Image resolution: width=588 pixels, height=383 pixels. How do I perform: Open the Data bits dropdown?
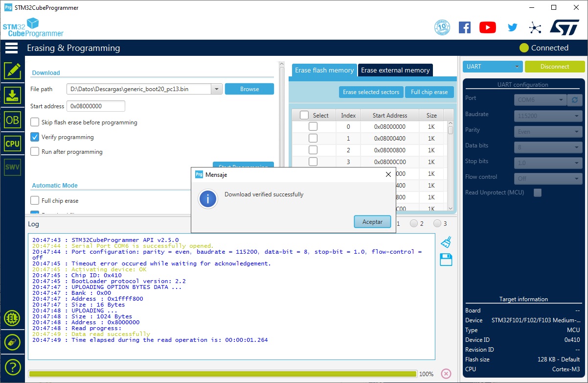[548, 147]
